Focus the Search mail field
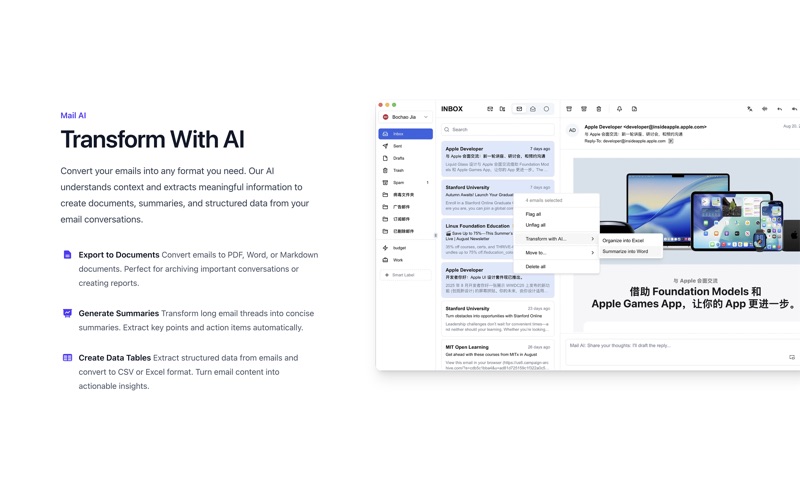The height and width of the screenshot is (500, 800). click(498, 130)
